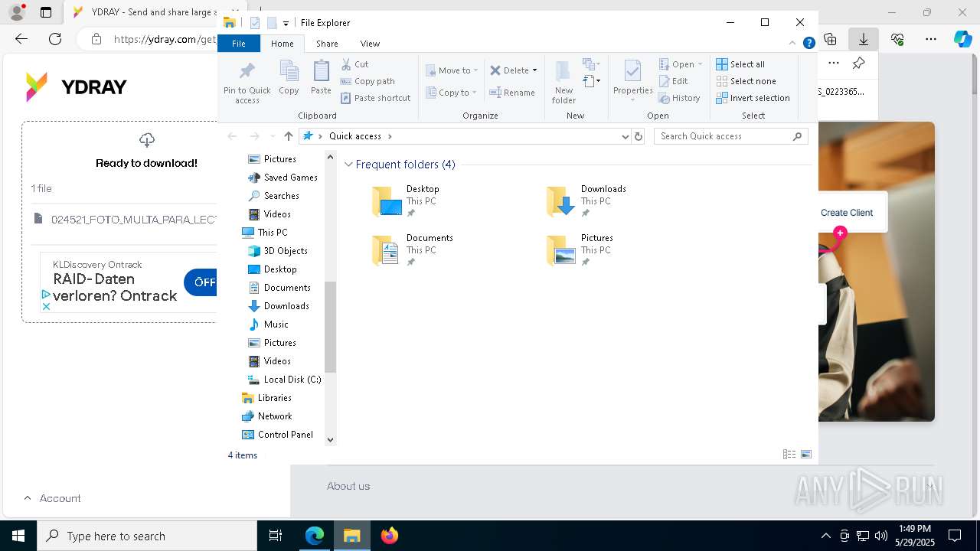Select Control Panel in navigation pane
This screenshot has width=980, height=551.
277,435
